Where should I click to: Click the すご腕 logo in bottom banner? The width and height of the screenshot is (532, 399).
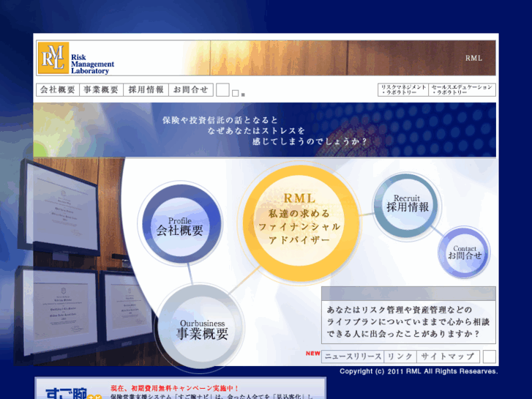pos(73,393)
